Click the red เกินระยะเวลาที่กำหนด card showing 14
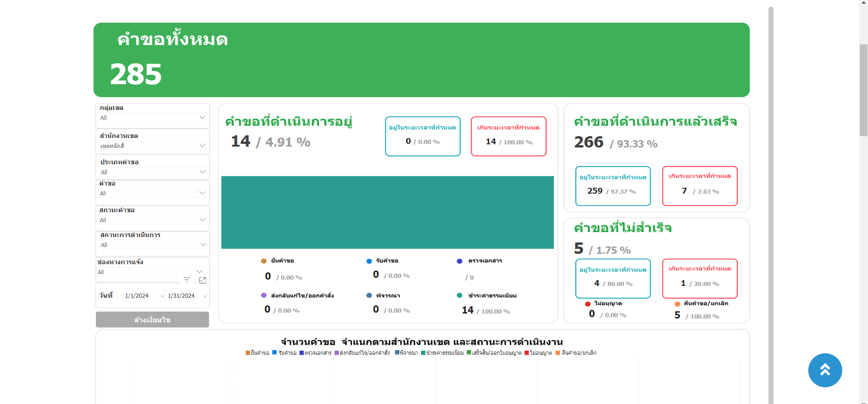The width and height of the screenshot is (868, 404). point(508,136)
